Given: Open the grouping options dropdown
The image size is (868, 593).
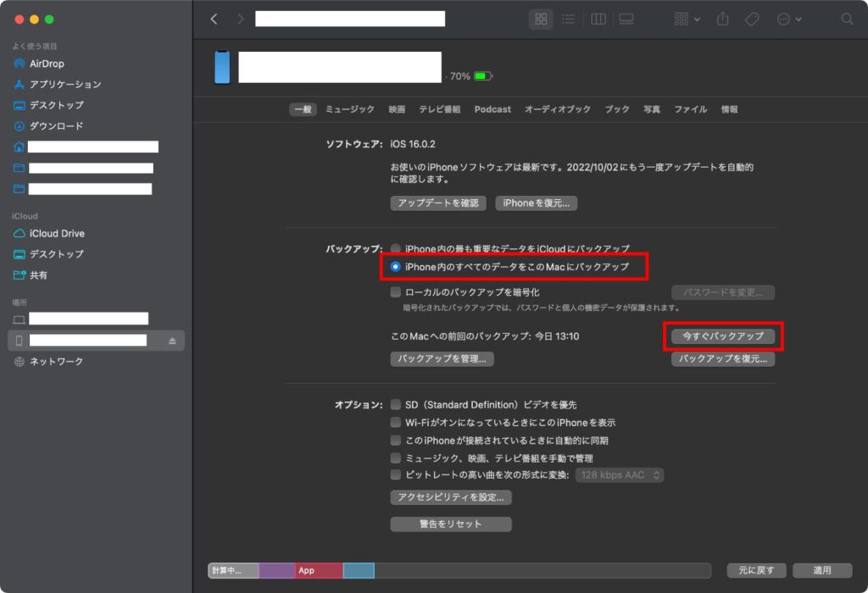Looking at the screenshot, I should click(x=687, y=19).
